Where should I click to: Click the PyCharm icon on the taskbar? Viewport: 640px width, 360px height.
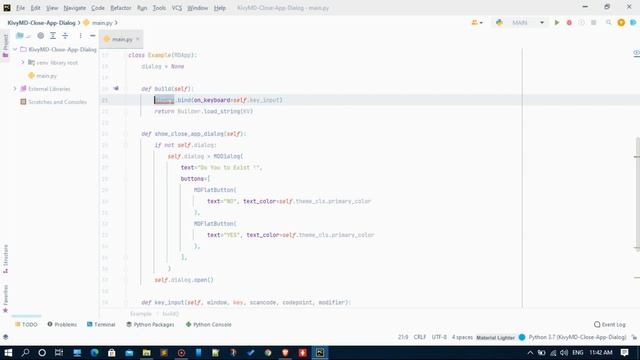tap(320, 353)
